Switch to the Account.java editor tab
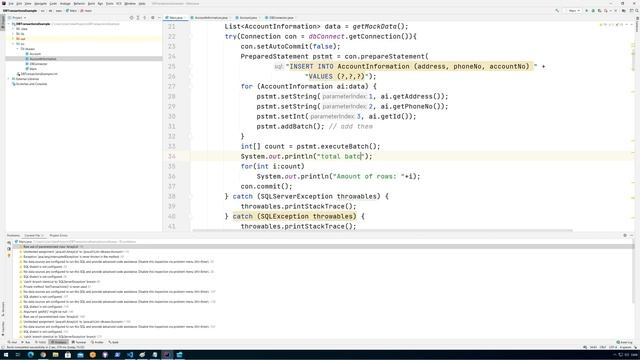 [x=247, y=18]
